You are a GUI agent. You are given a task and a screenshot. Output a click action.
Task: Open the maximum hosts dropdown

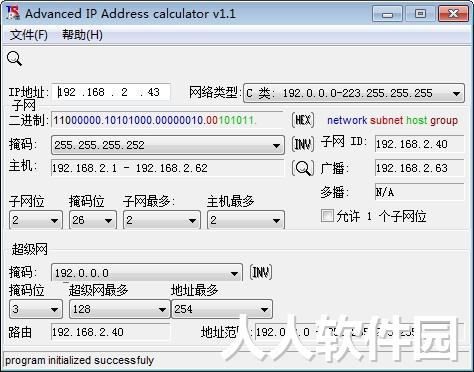point(246,220)
